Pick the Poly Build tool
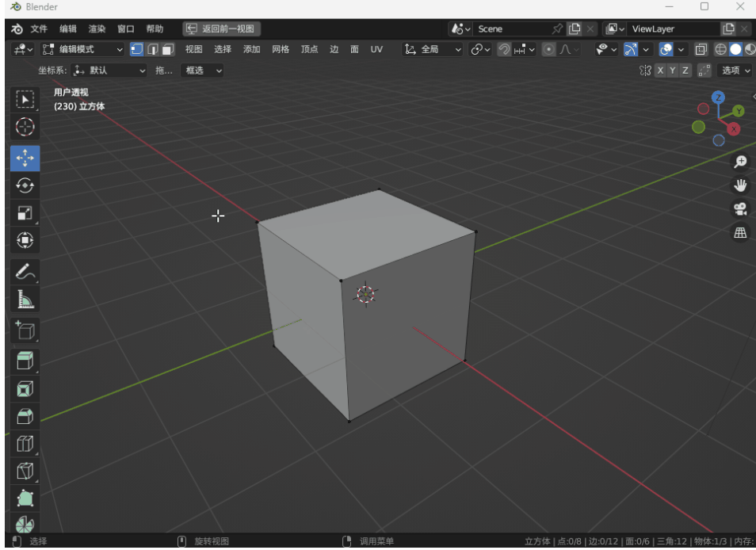Screen dimensions: 756x550 (x=25, y=498)
